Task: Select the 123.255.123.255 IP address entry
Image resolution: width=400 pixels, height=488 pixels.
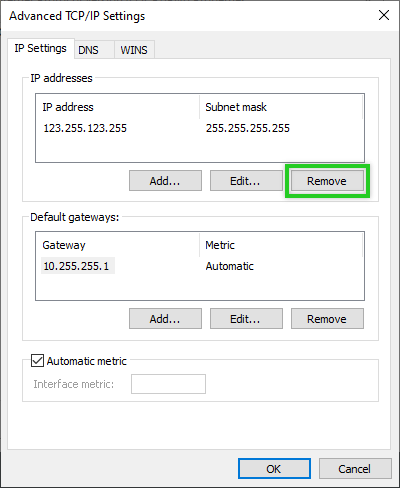Action: [85, 128]
